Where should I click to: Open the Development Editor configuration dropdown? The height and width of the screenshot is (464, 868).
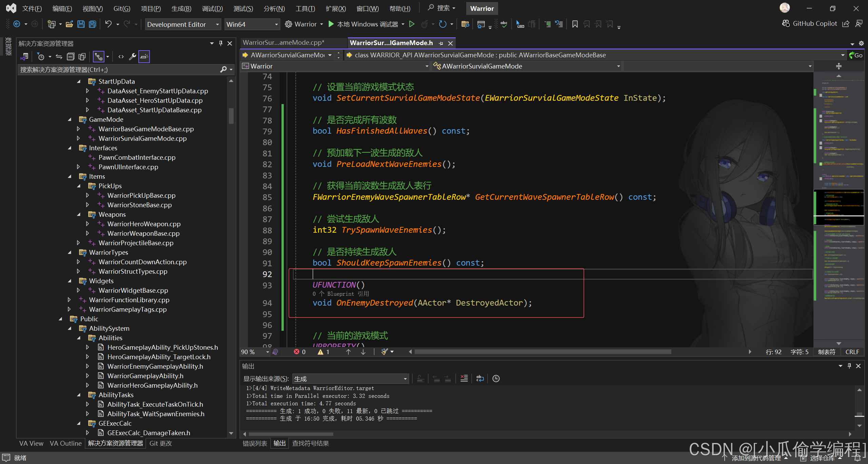(x=183, y=24)
